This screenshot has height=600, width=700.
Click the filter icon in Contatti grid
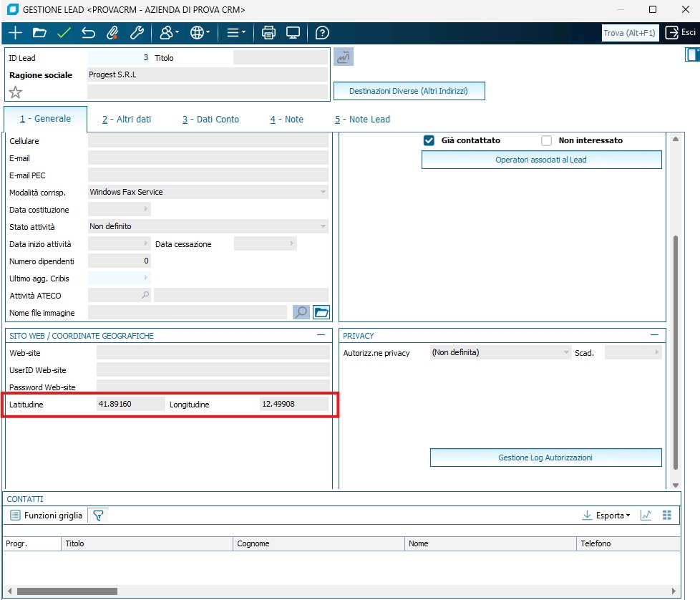pos(97,516)
